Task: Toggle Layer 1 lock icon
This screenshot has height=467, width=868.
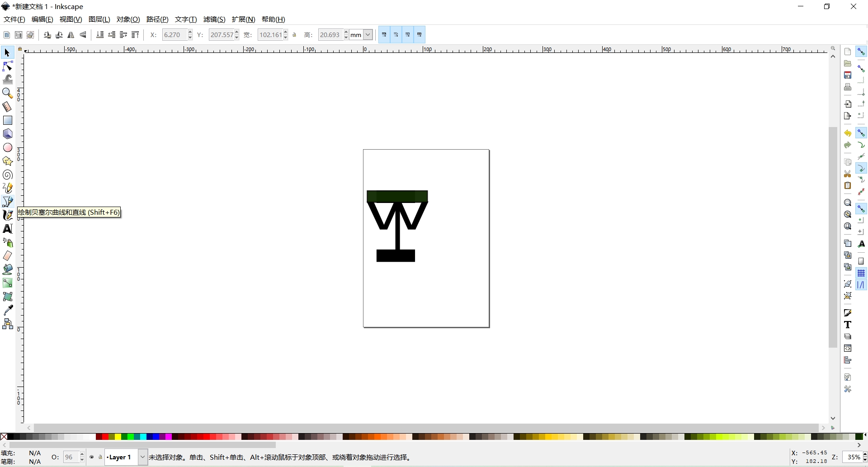Action: (100, 457)
